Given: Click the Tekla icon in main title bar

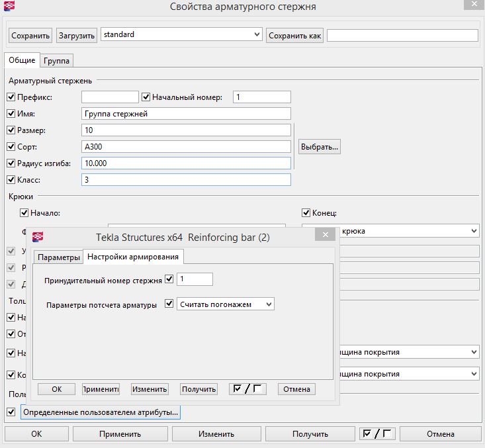Looking at the screenshot, I should tap(9, 7).
